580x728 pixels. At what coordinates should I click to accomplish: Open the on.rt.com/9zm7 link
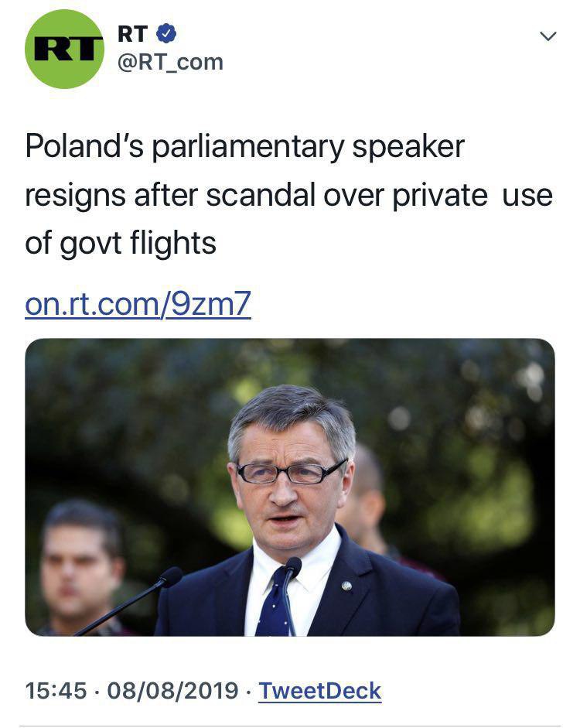(x=138, y=302)
